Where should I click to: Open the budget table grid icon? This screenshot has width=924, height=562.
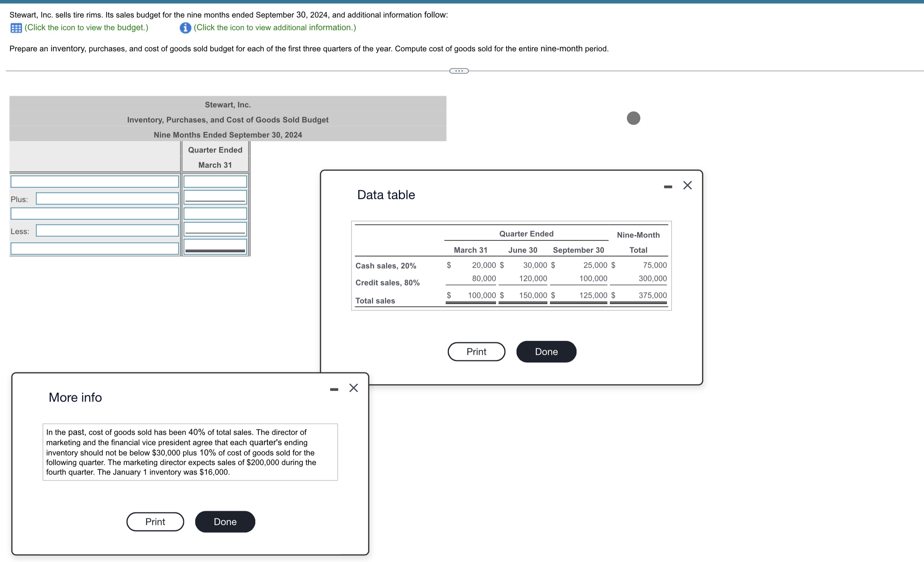(16, 28)
